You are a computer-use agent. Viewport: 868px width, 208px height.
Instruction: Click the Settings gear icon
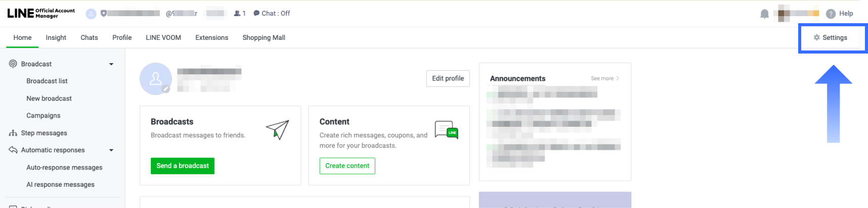(x=816, y=37)
